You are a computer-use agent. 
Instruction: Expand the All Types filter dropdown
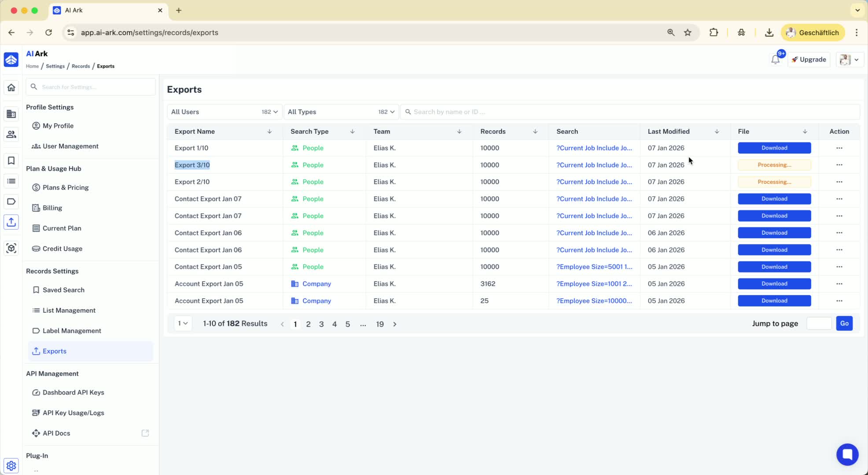click(x=341, y=112)
